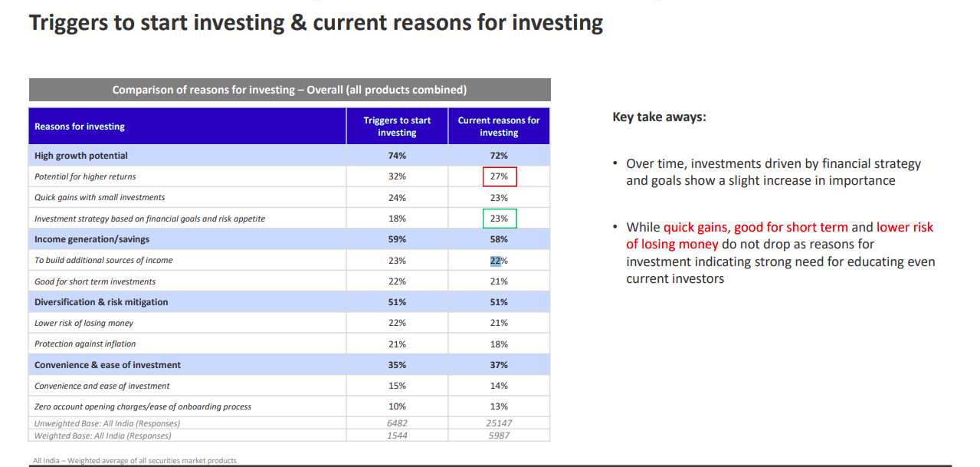Select the "Reasons for investing" column header
Viewport: 980px width, 467px height.
(x=80, y=127)
